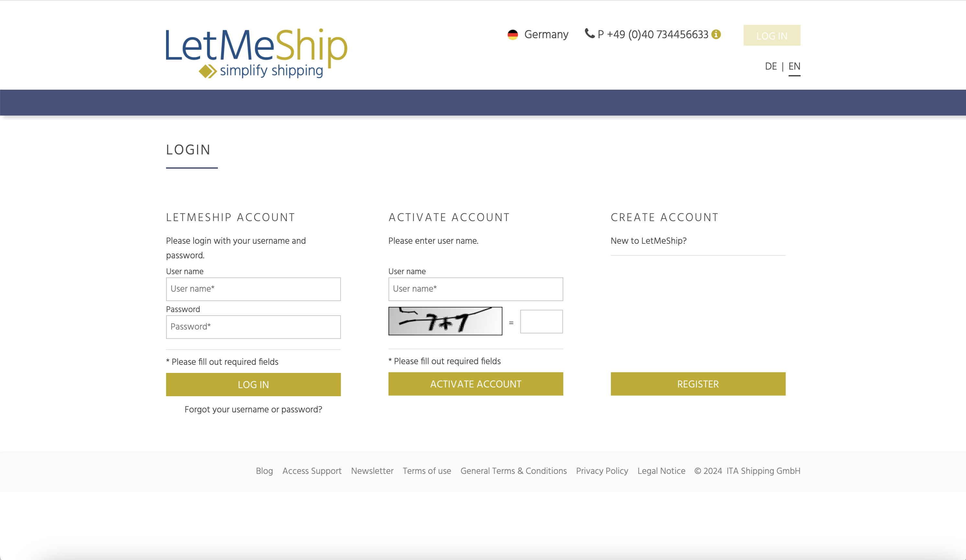Click the top-right LOG IN button

coord(771,36)
